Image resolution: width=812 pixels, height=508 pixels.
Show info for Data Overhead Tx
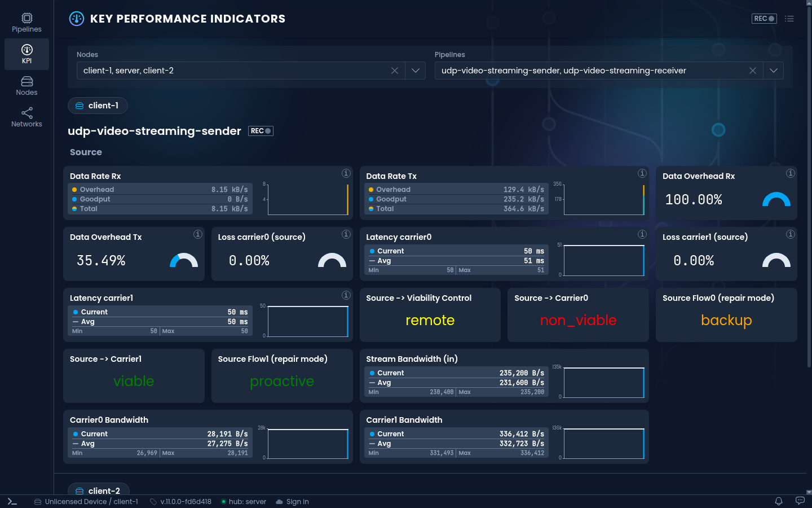[198, 234]
